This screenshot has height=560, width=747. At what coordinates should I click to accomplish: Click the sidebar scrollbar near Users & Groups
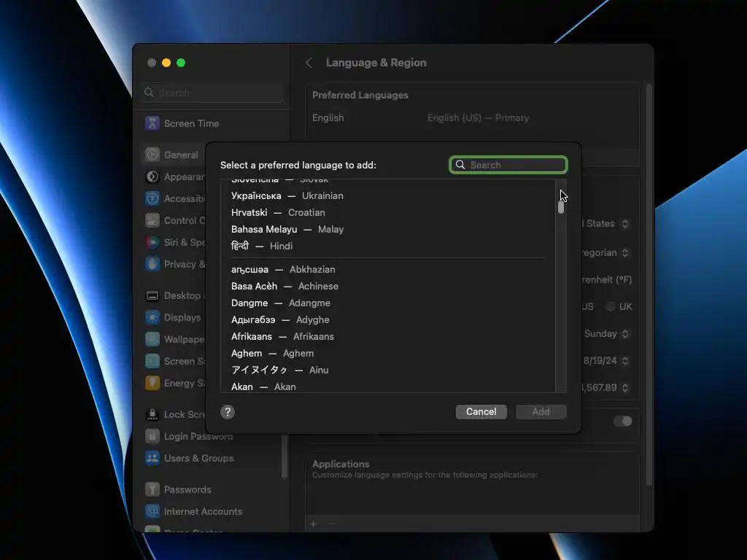pos(285,456)
